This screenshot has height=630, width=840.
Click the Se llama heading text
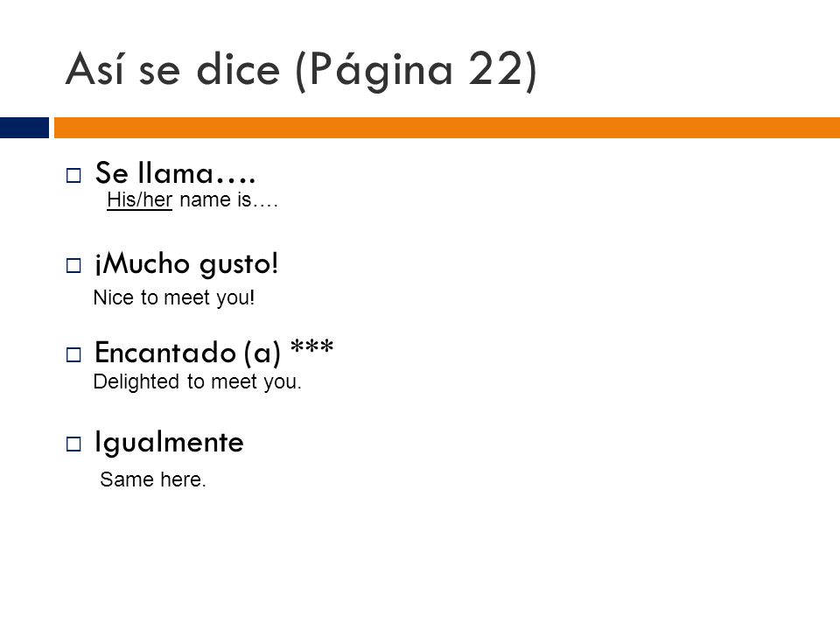[x=175, y=173]
